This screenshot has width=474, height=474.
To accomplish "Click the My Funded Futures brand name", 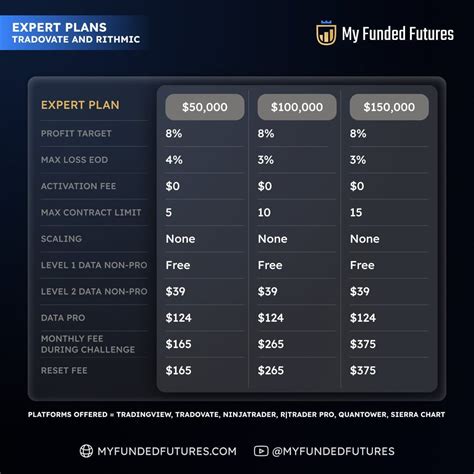I will (398, 34).
